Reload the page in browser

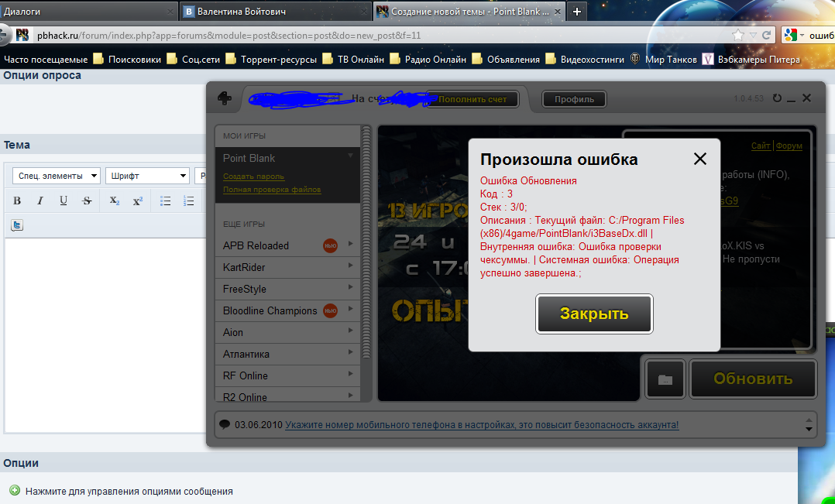coord(767,36)
